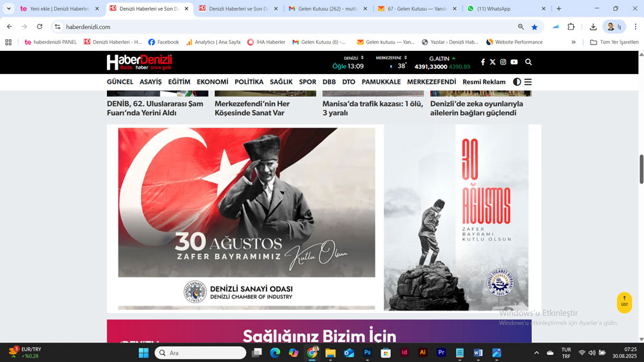Viewport: 644px width, 362px height.
Task: Open the GÜNCEL menu item
Action: coord(120,82)
